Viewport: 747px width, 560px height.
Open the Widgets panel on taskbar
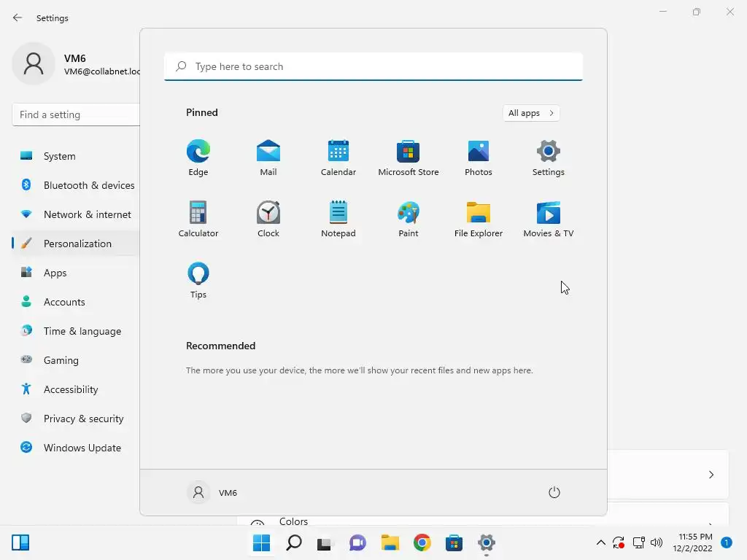[20, 542]
